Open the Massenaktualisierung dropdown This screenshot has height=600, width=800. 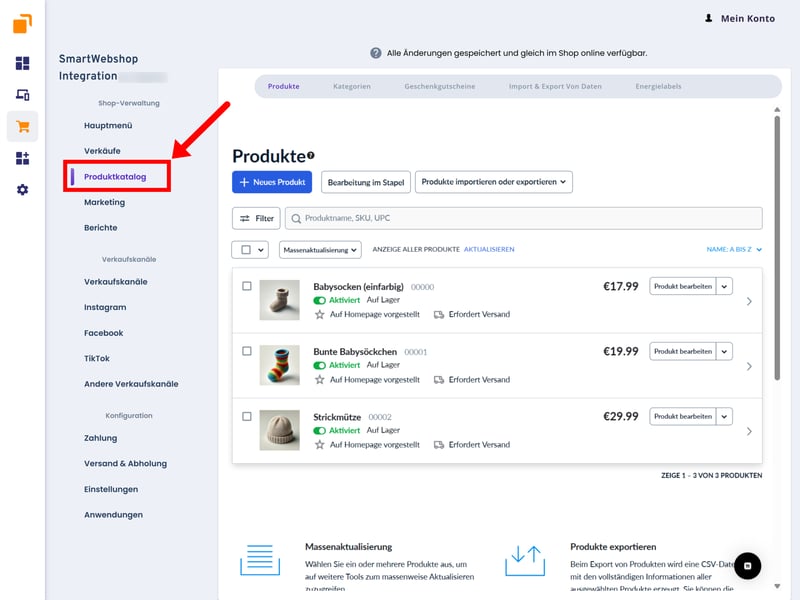click(x=320, y=249)
